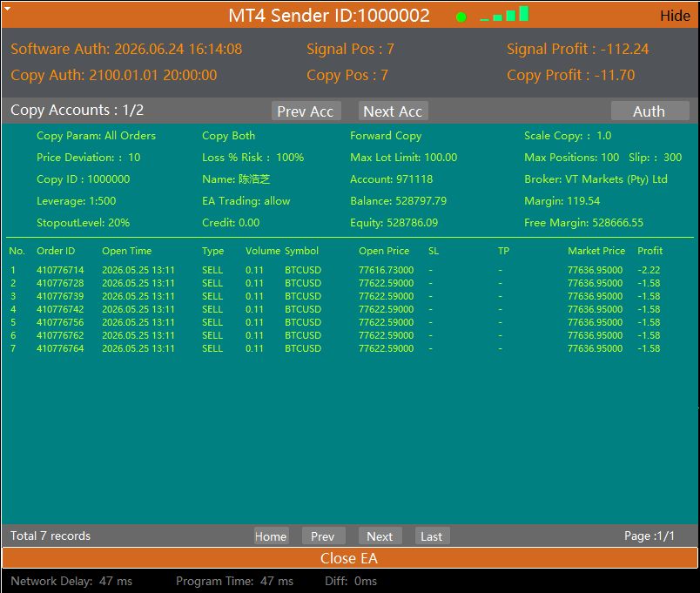Screen dimensions: 700x593
Task: Click the Next page button
Action: pyautogui.click(x=380, y=536)
